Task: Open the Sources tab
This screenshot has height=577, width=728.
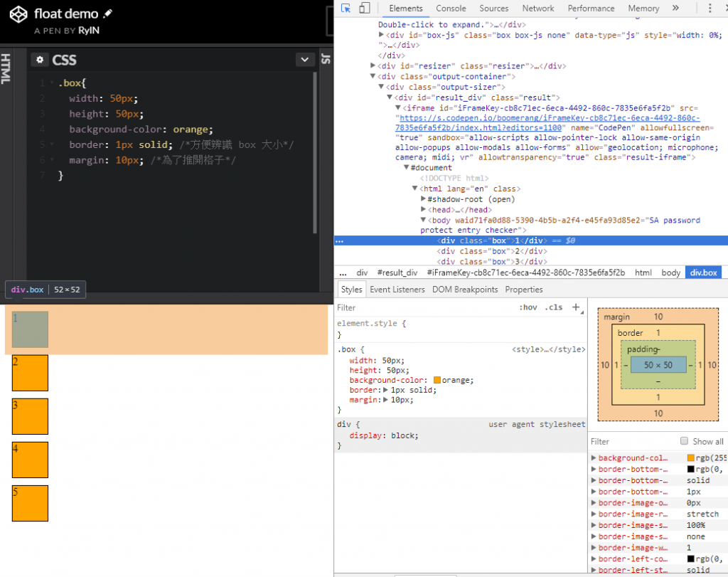Action: pos(493,9)
